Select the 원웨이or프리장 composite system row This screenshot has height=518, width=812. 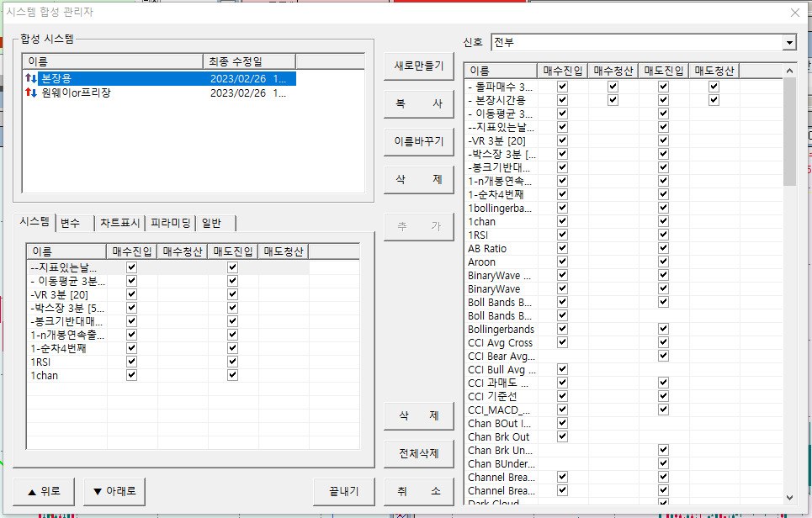pyautogui.click(x=118, y=92)
